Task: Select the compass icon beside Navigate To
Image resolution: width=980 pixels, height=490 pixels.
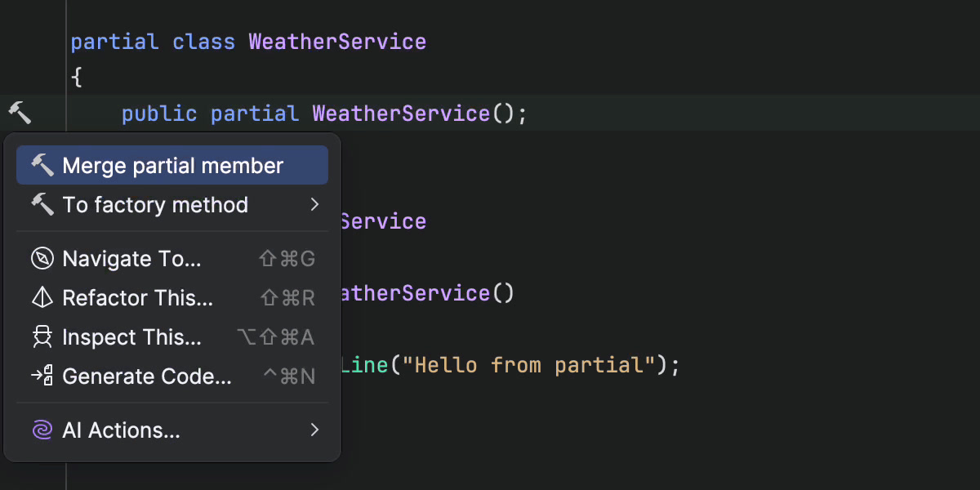Action: pos(42,258)
